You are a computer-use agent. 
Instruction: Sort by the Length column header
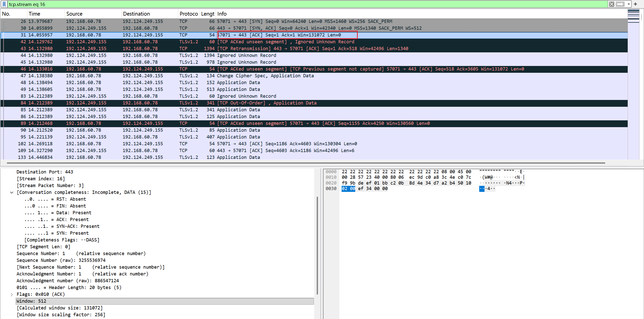[208, 14]
